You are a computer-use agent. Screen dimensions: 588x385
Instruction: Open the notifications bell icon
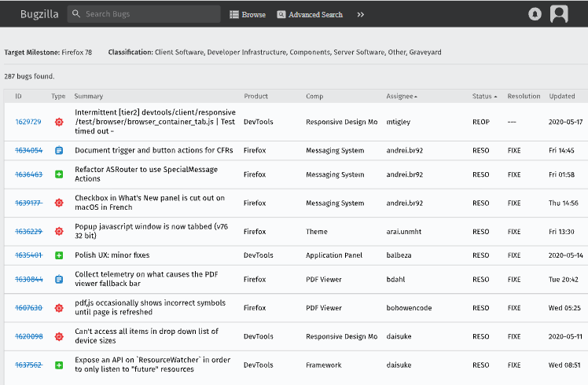click(535, 14)
